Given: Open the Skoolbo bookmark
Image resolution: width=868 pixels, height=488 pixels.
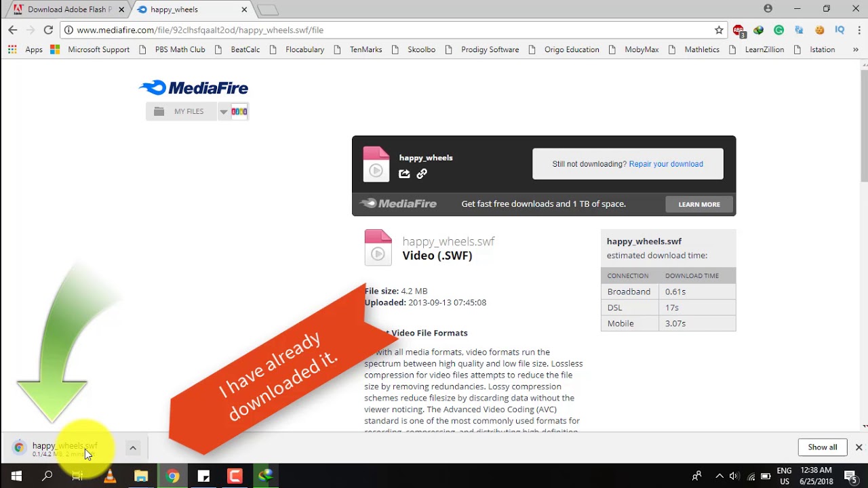Looking at the screenshot, I should (413, 49).
